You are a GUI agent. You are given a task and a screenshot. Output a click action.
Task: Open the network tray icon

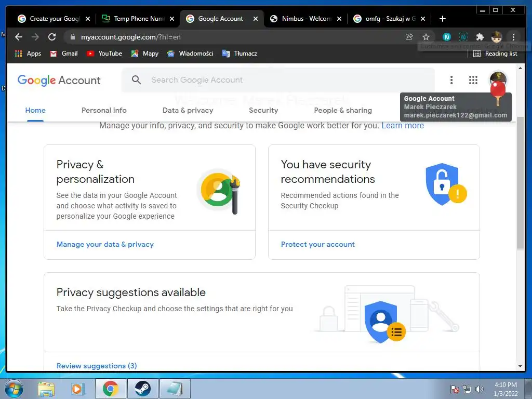click(x=467, y=389)
